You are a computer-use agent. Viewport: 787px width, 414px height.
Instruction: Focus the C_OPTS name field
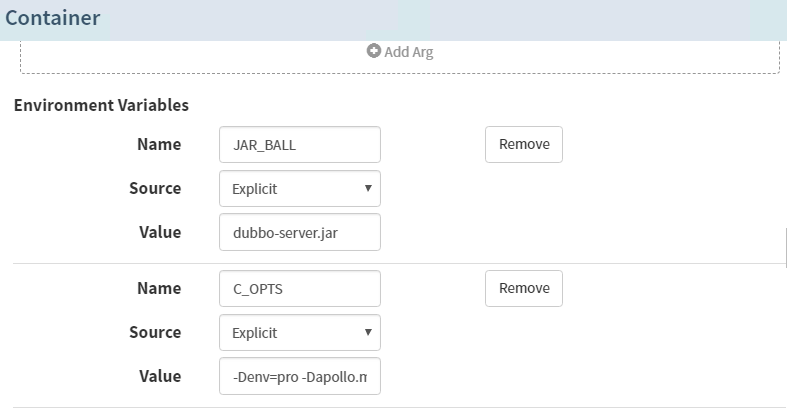click(299, 288)
